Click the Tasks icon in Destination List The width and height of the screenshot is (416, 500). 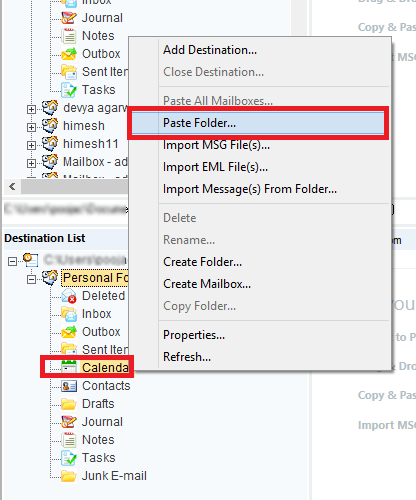(69, 458)
